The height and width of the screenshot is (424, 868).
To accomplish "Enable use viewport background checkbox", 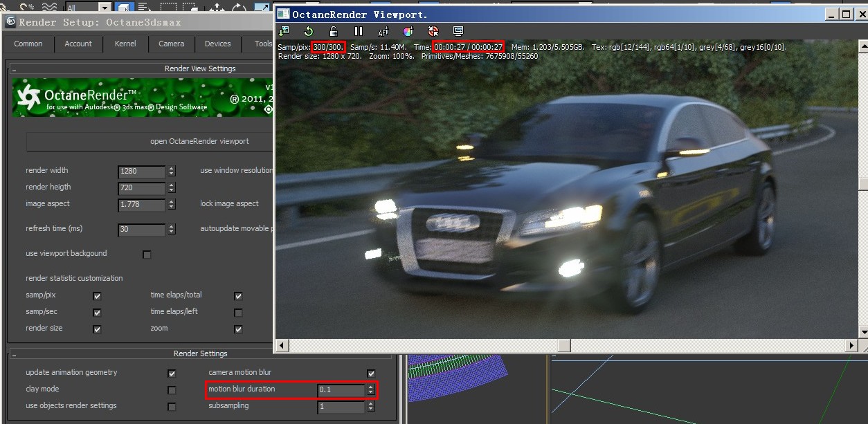I will (x=147, y=255).
